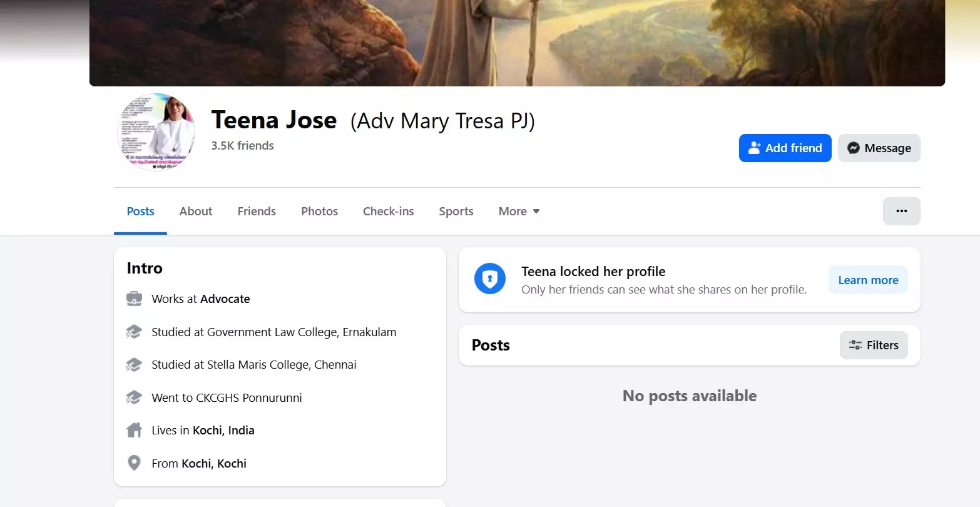Expand the More tab dropdown

tap(519, 212)
